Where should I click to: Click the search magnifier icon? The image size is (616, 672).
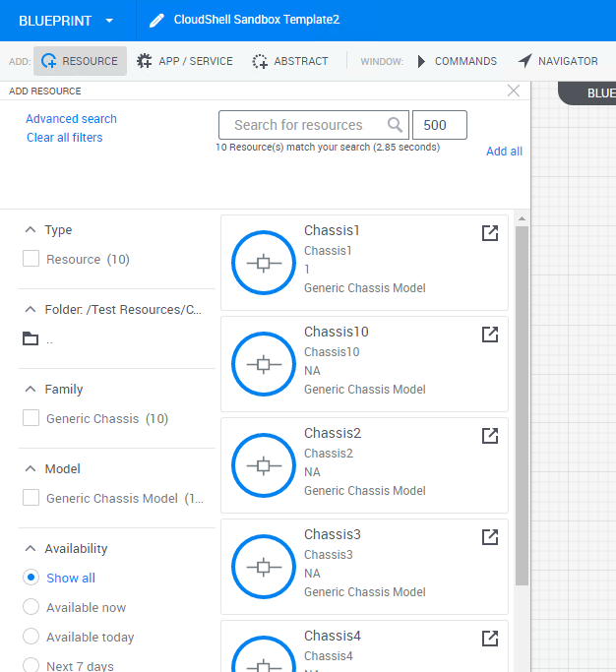click(x=396, y=125)
